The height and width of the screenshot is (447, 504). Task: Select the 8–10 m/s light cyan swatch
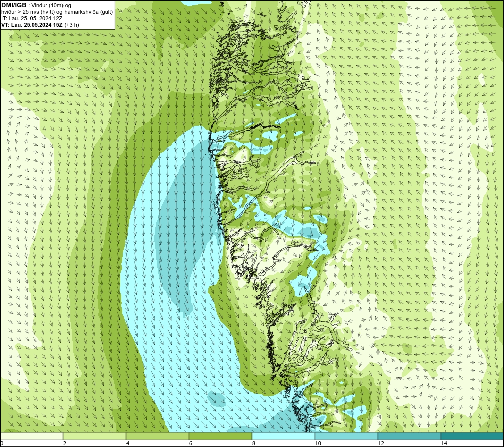[283, 436]
